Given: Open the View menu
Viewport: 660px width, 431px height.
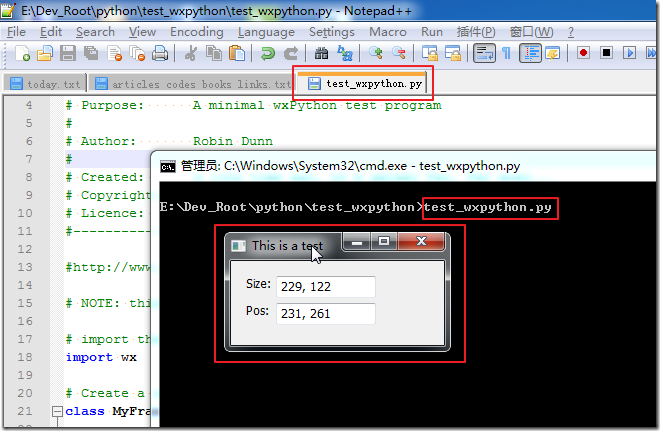Looking at the screenshot, I should [142, 32].
